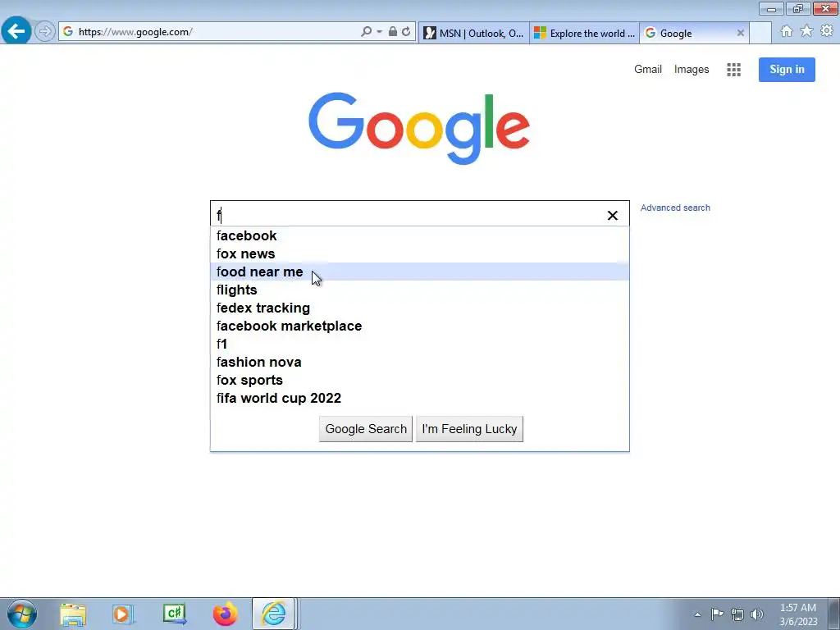Click the blue Sign in button

[787, 70]
